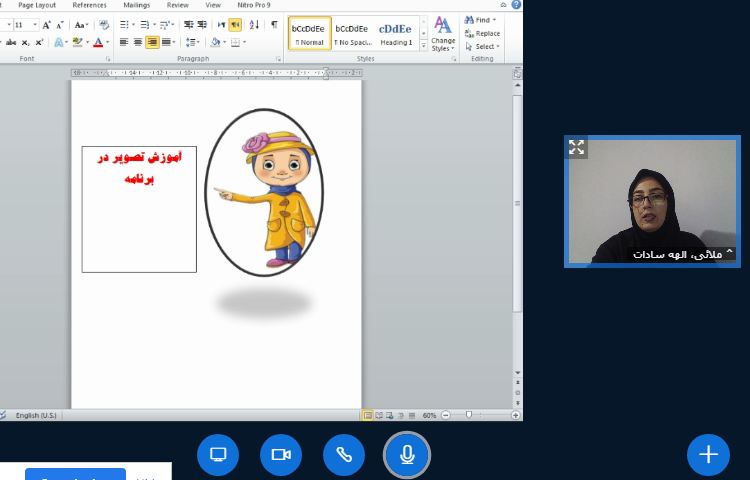Click the Clear Formatting icon

[x=104, y=25]
